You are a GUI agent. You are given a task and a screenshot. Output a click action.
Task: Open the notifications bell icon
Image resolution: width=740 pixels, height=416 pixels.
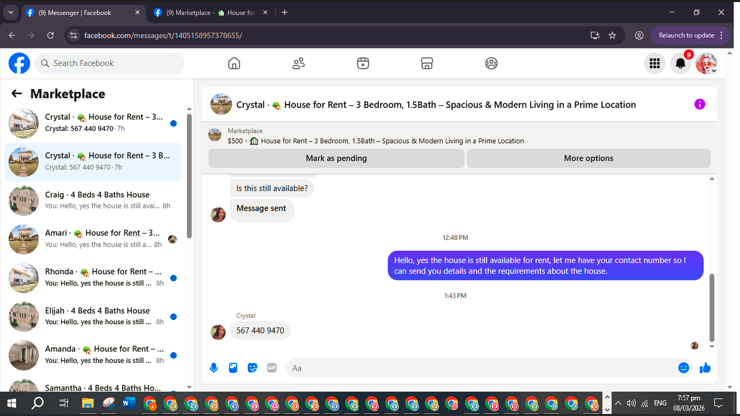tap(681, 63)
